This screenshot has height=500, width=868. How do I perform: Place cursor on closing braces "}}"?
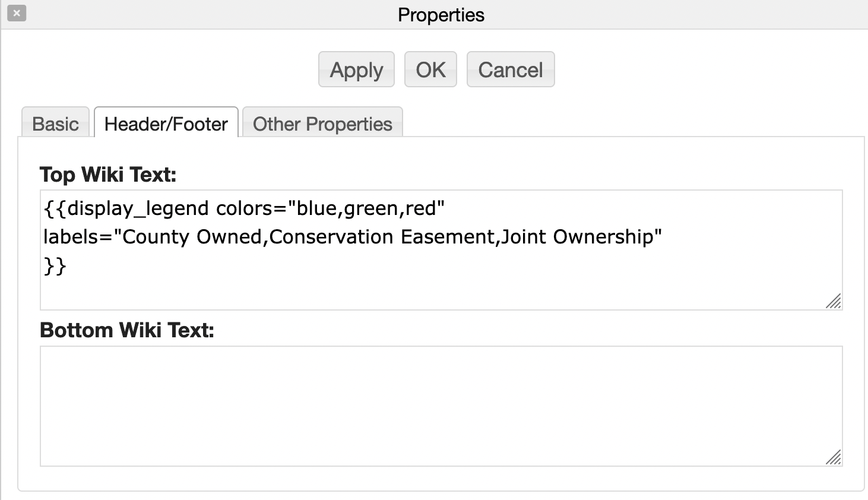pyautogui.click(x=55, y=265)
